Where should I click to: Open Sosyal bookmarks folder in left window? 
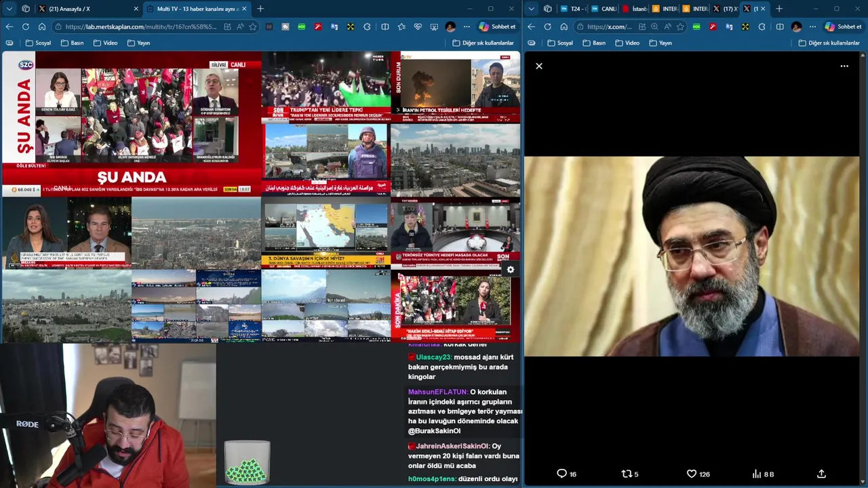coord(38,43)
